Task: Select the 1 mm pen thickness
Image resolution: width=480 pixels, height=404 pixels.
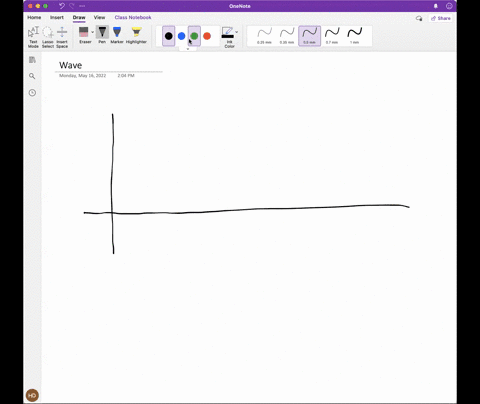Action: (x=355, y=36)
